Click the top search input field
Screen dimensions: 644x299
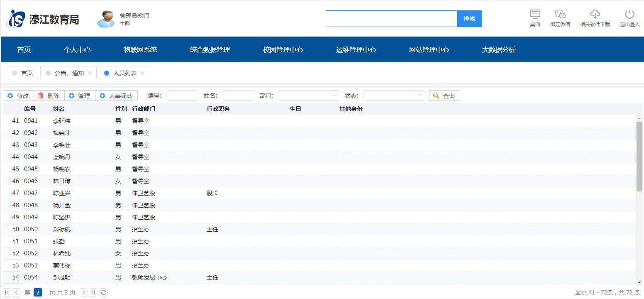[391, 19]
